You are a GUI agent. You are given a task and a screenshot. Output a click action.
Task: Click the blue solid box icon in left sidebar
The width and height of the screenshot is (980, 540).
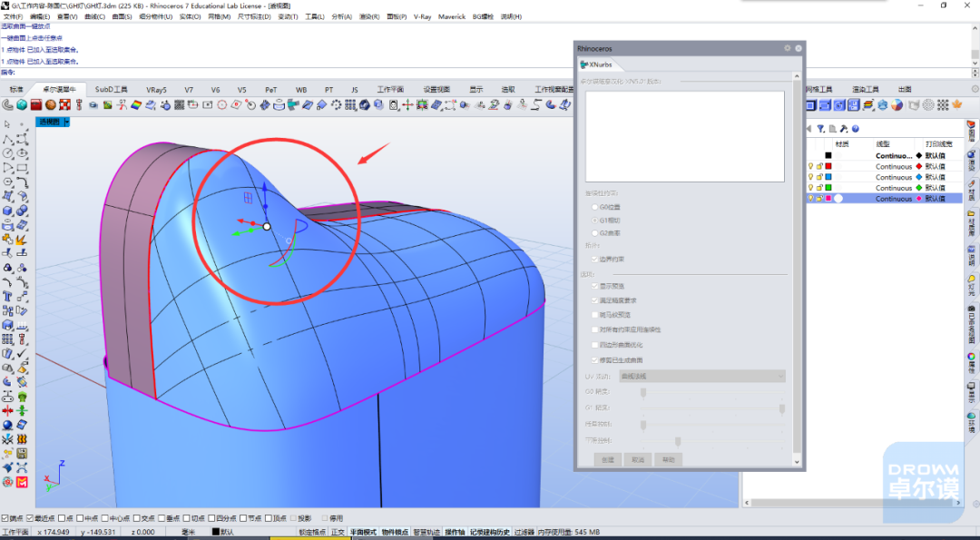pyautogui.click(x=7, y=211)
